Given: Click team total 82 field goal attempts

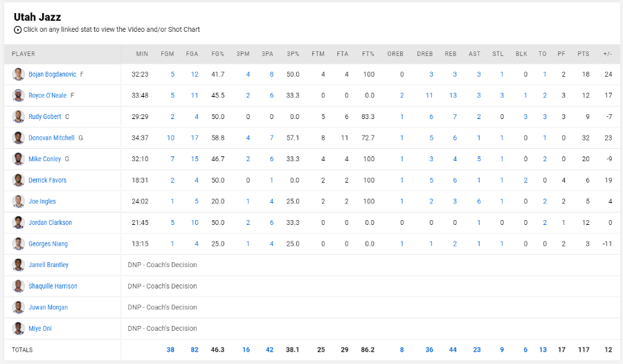Looking at the screenshot, I should coord(195,349).
